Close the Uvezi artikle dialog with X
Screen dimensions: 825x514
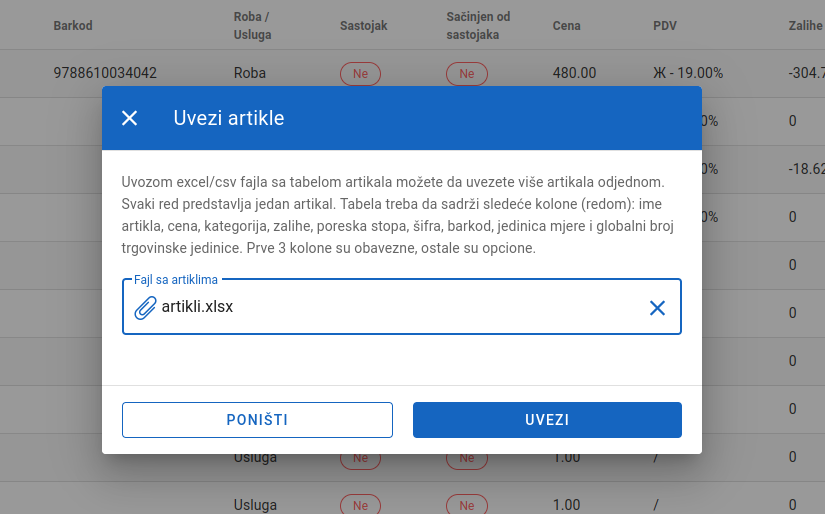(129, 118)
